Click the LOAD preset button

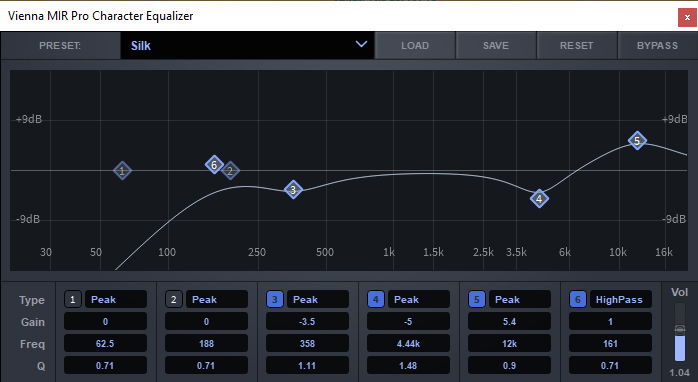tap(415, 45)
